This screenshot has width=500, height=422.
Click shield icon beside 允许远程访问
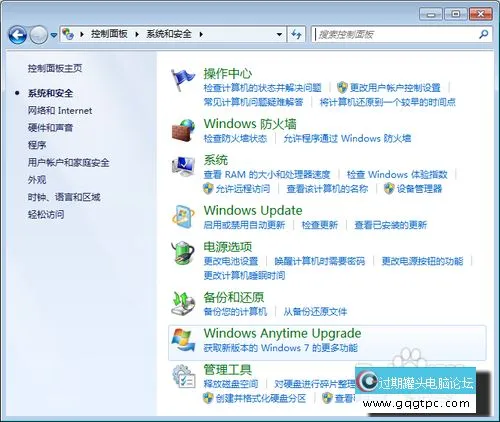(208, 189)
